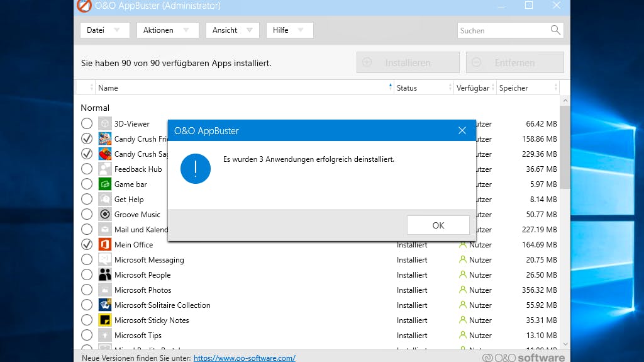This screenshot has width=644, height=362.
Task: Check the 3D-Viewer checkbox
Action: 87,123
